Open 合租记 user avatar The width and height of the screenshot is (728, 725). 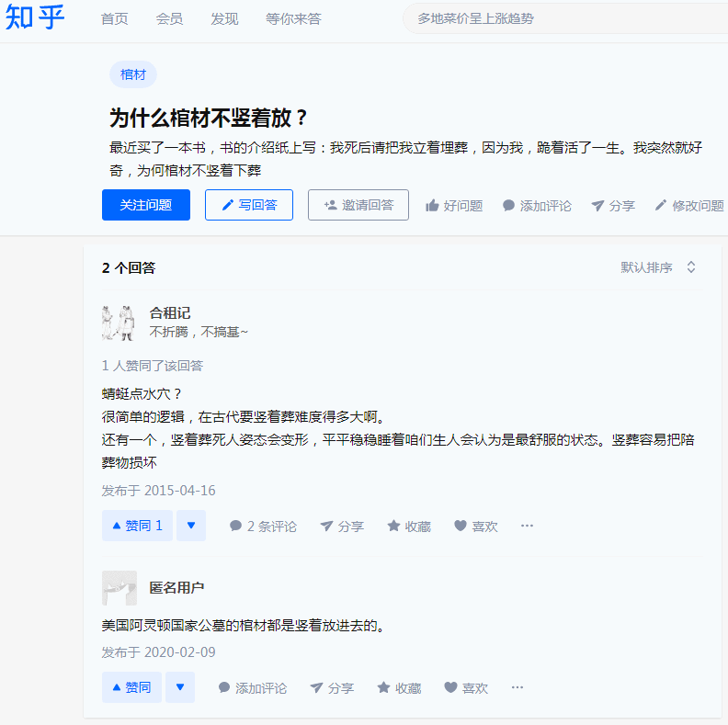click(x=119, y=323)
